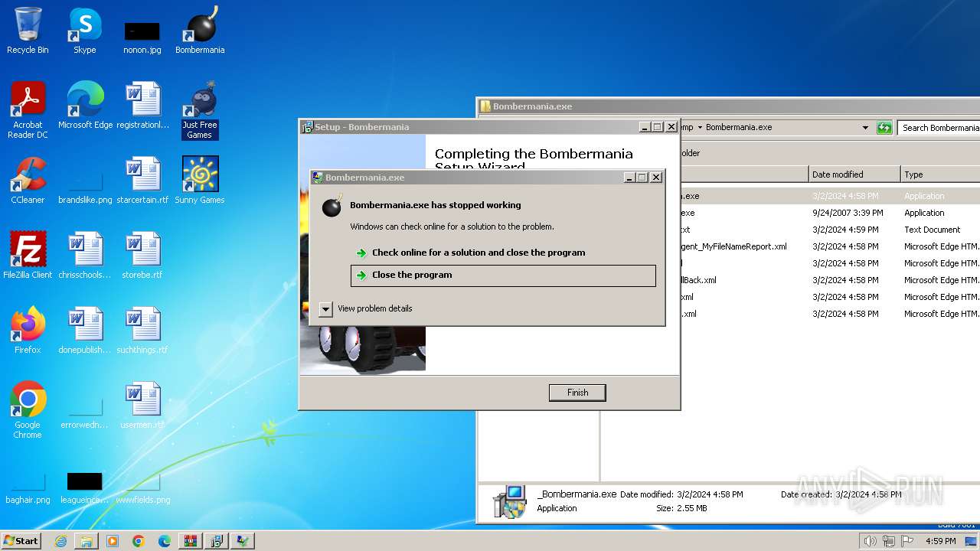980x551 pixels.
Task: Open the Explorer address bar dropdown
Action: pos(865,128)
